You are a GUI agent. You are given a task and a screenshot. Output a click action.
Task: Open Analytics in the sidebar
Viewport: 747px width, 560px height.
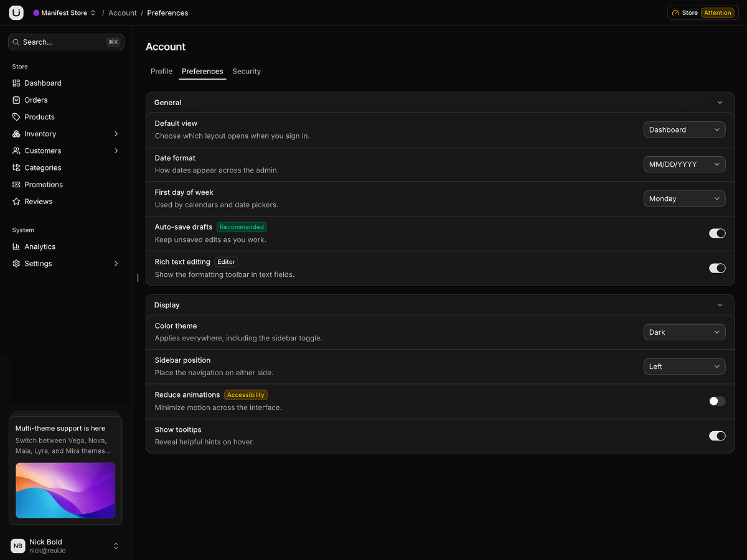pos(66,246)
